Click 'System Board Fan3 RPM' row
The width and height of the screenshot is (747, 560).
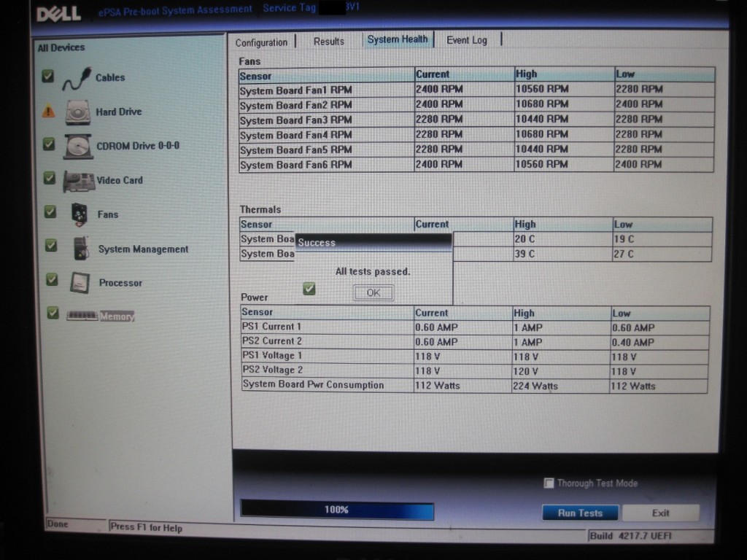(x=476, y=120)
